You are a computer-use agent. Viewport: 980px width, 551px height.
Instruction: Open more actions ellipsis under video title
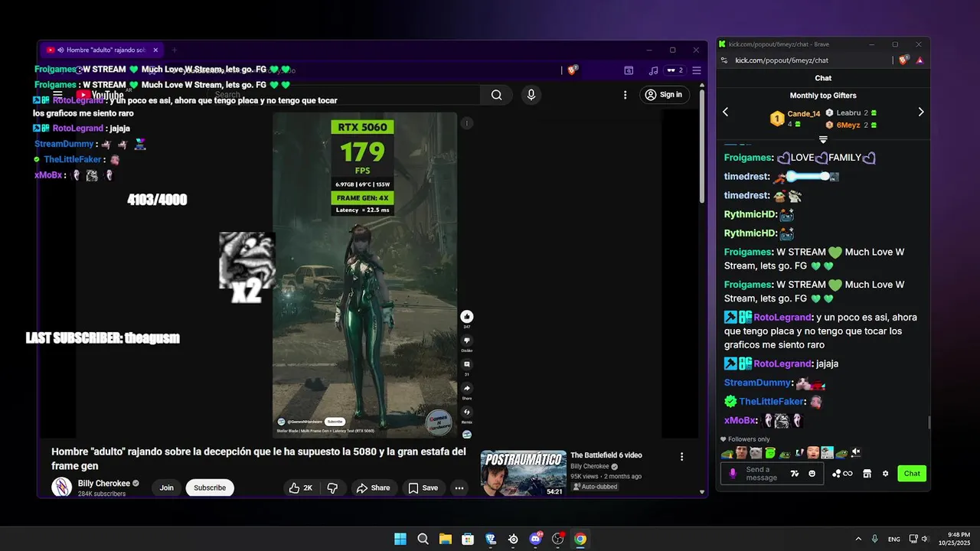[459, 487]
